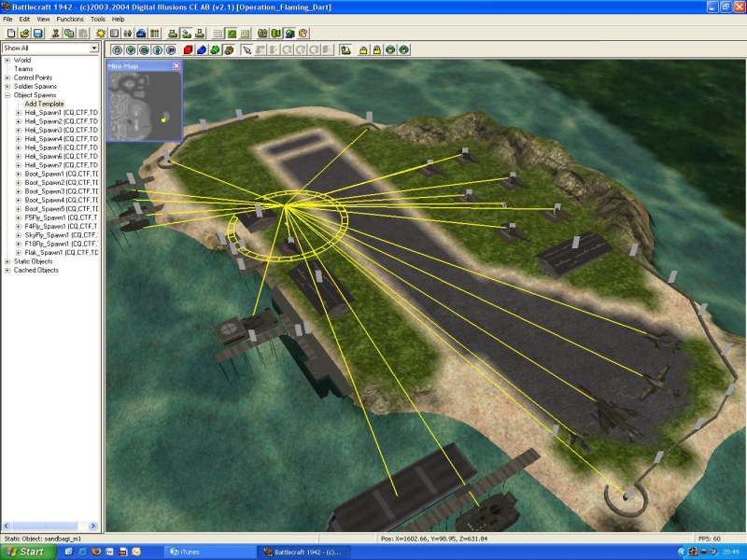This screenshot has width=747, height=560.
Task: Toggle the dotted grid display button
Action: [218, 34]
